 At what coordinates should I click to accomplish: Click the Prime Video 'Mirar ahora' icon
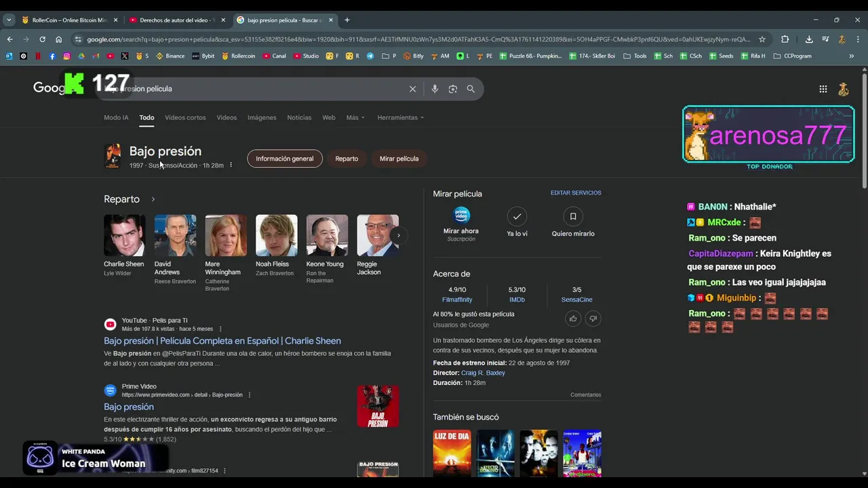click(461, 215)
